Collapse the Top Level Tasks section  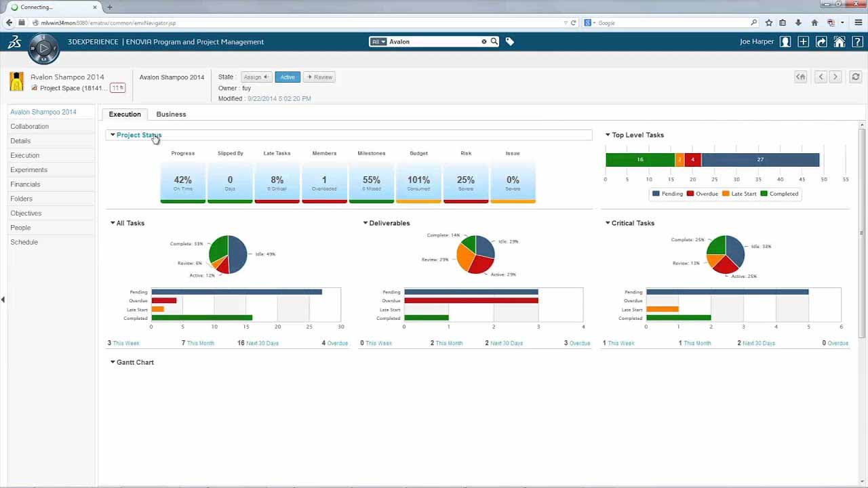[608, 135]
